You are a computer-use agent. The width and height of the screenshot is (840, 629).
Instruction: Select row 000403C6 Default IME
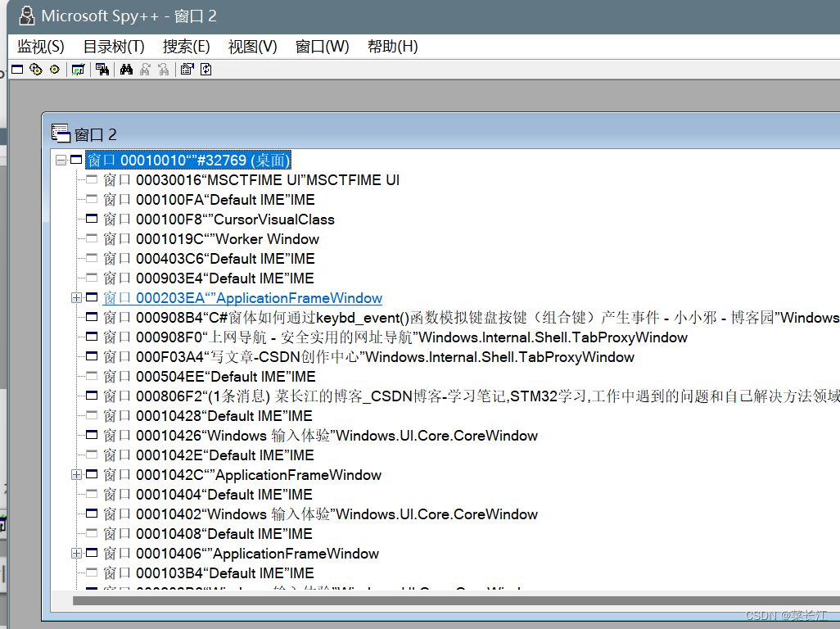pyautogui.click(x=209, y=259)
